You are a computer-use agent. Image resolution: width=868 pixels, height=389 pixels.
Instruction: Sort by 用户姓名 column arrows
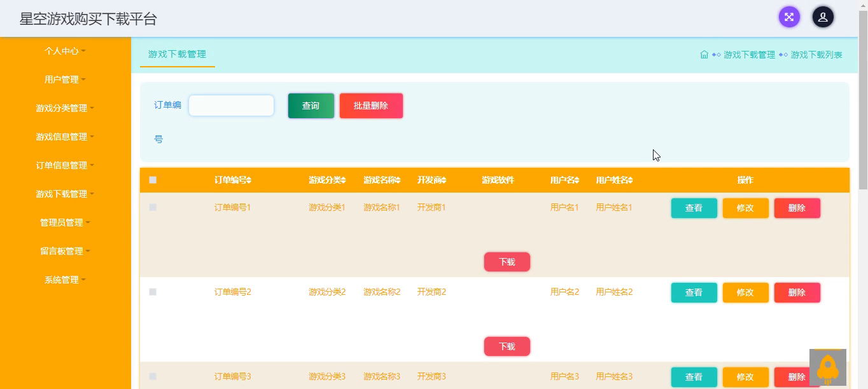(x=631, y=181)
